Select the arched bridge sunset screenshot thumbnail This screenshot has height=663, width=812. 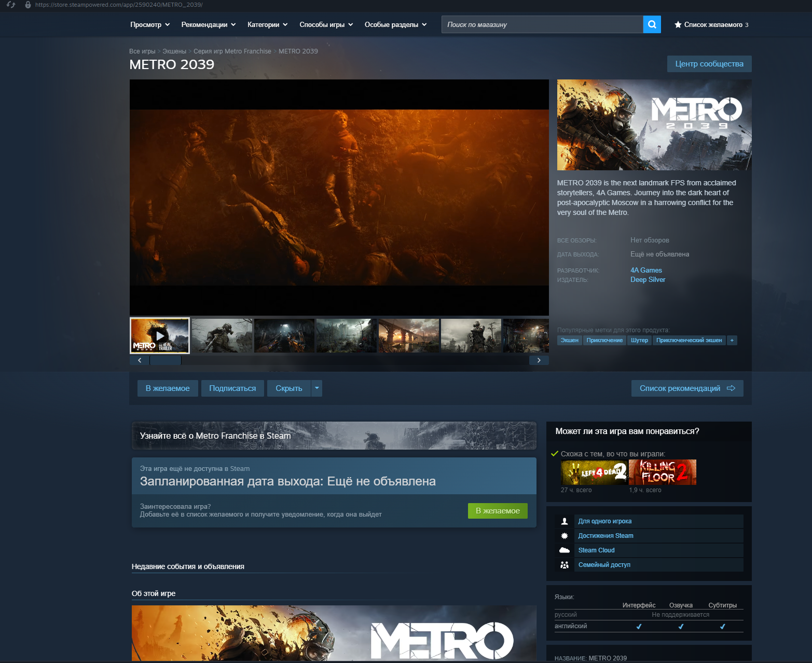pyautogui.click(x=409, y=336)
